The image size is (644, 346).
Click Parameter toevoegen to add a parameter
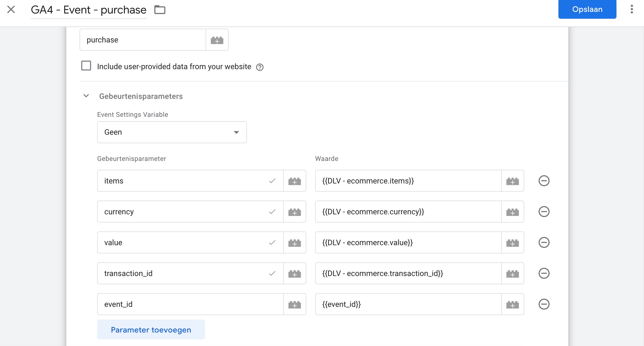(x=151, y=329)
